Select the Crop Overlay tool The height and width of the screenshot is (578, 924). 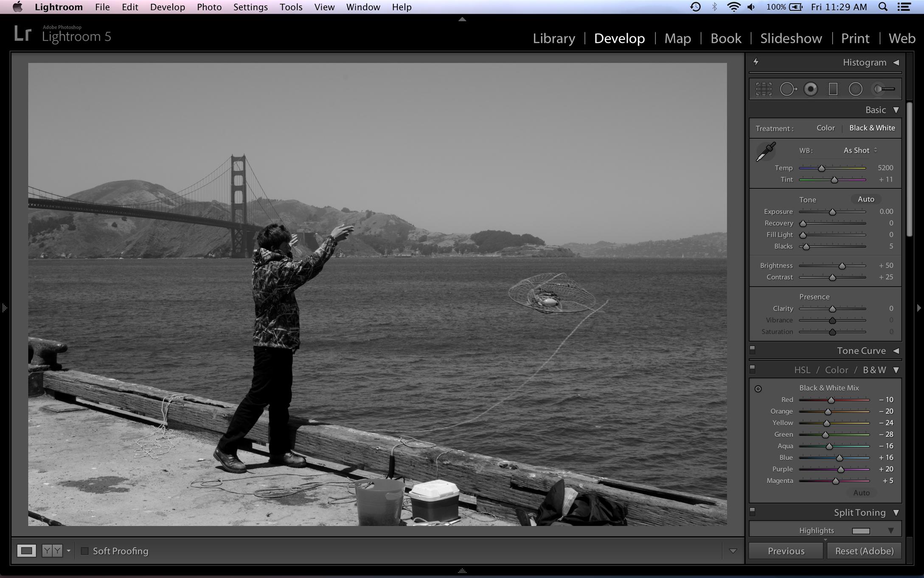click(x=764, y=89)
